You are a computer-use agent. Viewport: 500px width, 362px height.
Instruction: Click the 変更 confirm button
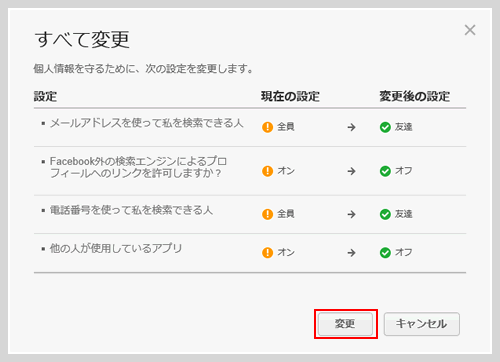tap(345, 324)
